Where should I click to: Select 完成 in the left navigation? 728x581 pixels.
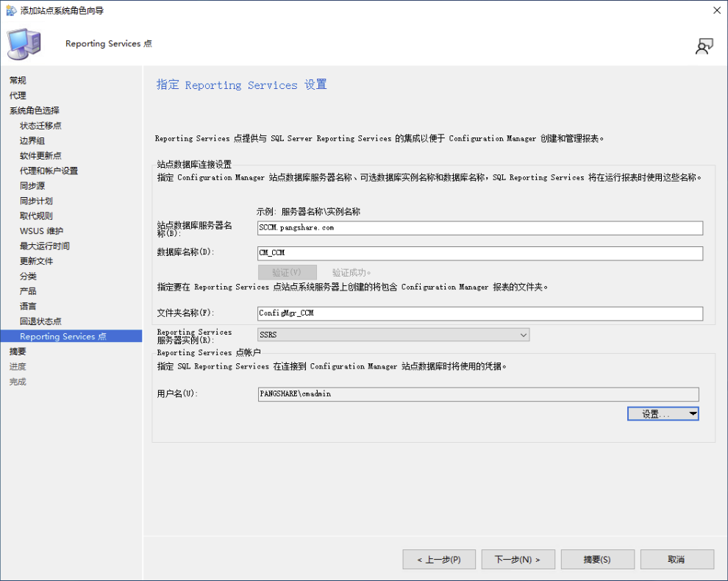coord(18,382)
